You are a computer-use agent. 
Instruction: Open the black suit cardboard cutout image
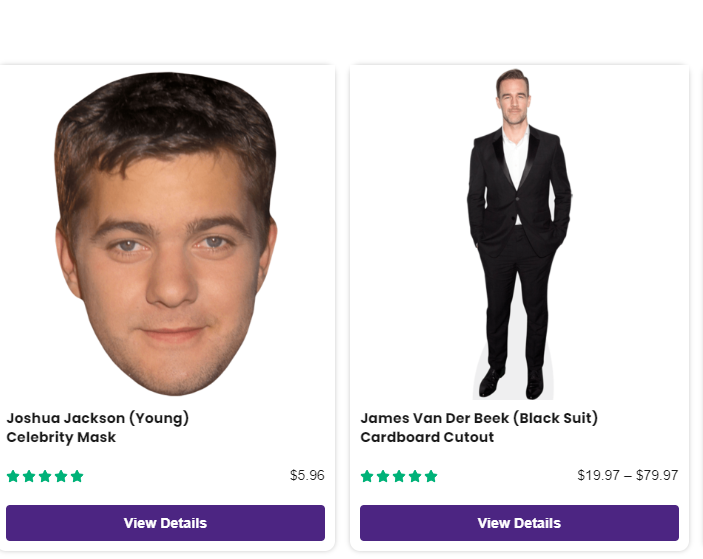[x=519, y=234]
